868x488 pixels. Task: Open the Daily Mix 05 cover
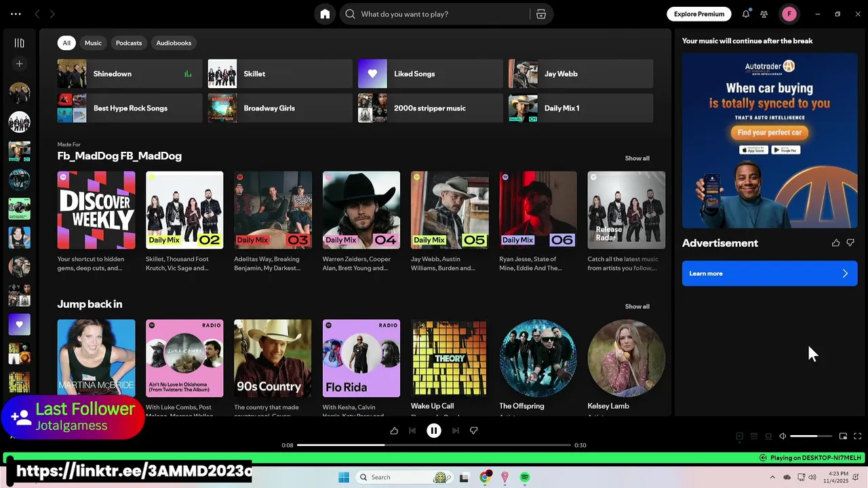(450, 210)
